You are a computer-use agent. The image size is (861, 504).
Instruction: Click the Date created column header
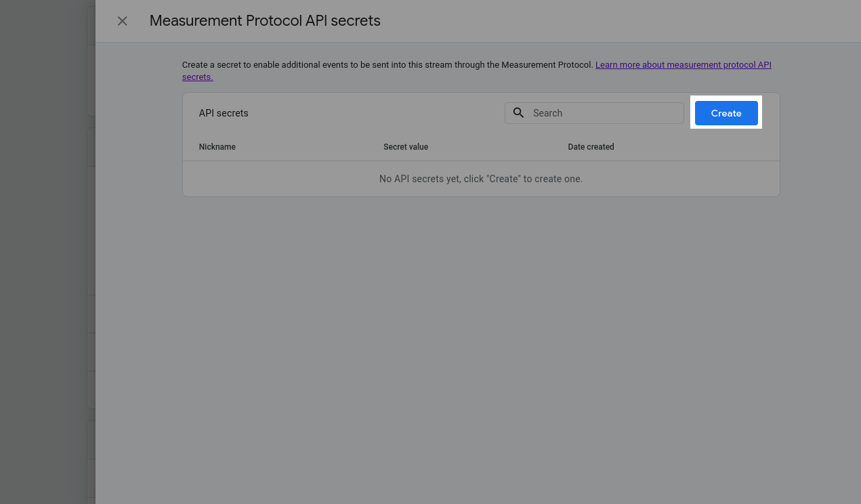coord(591,147)
